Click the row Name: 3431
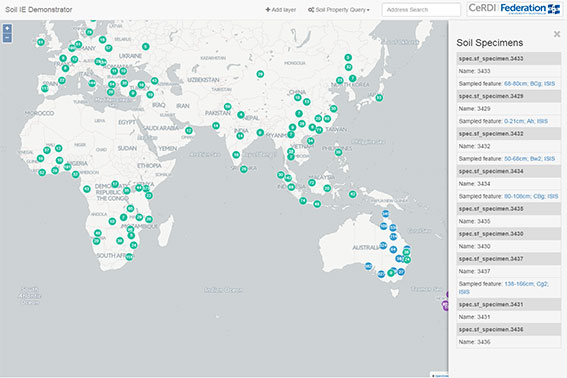The width and height of the screenshot is (567, 378). 509,317
